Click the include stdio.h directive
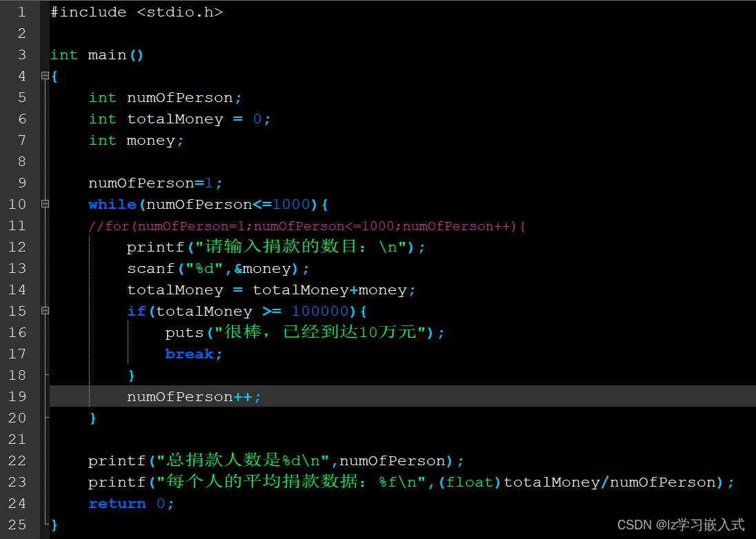Viewport: 756px width, 539px height. pos(137,12)
